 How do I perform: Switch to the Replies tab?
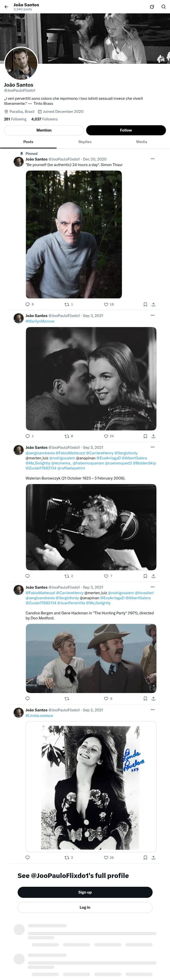pyautogui.click(x=85, y=142)
